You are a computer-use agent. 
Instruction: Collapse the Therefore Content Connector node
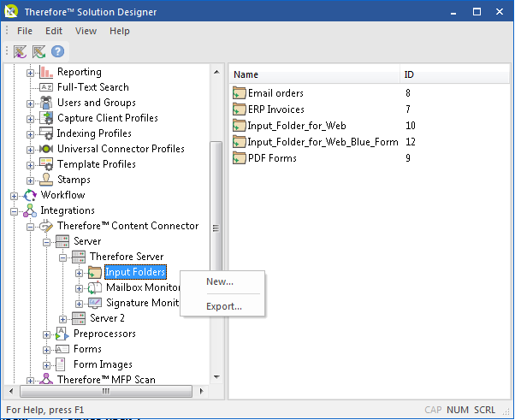30,227
